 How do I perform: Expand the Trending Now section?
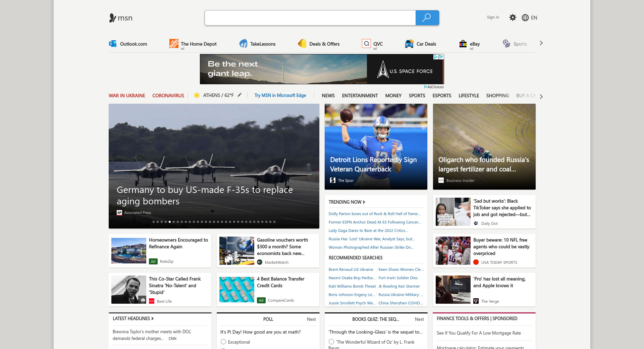point(347,202)
